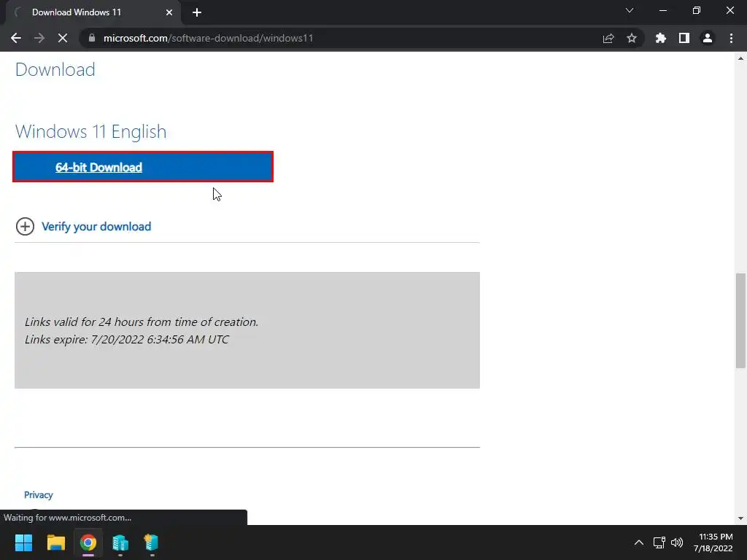The height and width of the screenshot is (560, 747).
Task: Open the Chrome profile menu
Action: tap(708, 38)
